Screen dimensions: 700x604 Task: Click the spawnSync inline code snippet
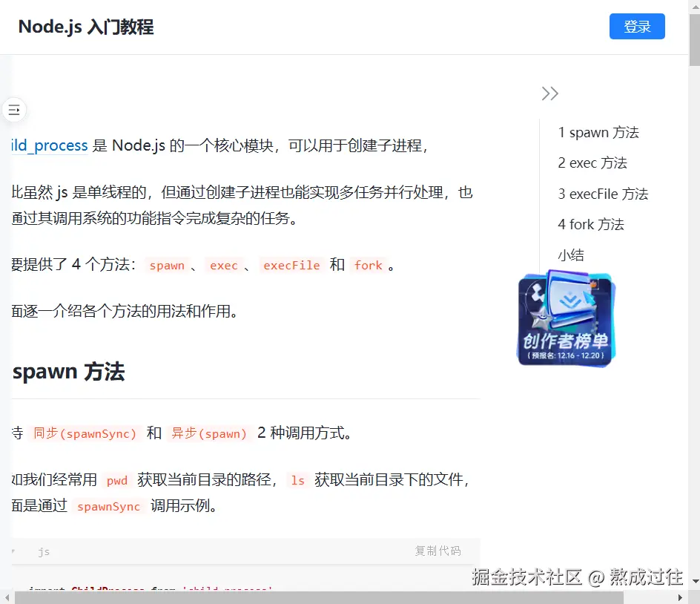(108, 506)
